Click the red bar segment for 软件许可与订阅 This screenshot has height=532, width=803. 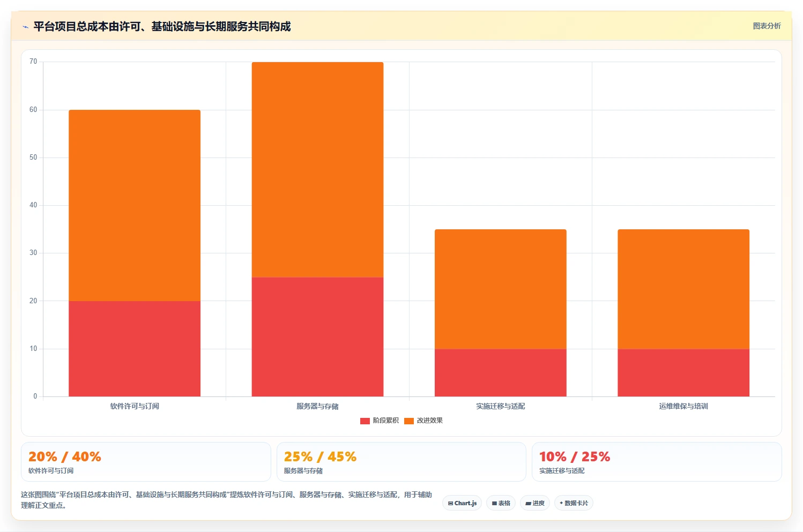pos(135,349)
